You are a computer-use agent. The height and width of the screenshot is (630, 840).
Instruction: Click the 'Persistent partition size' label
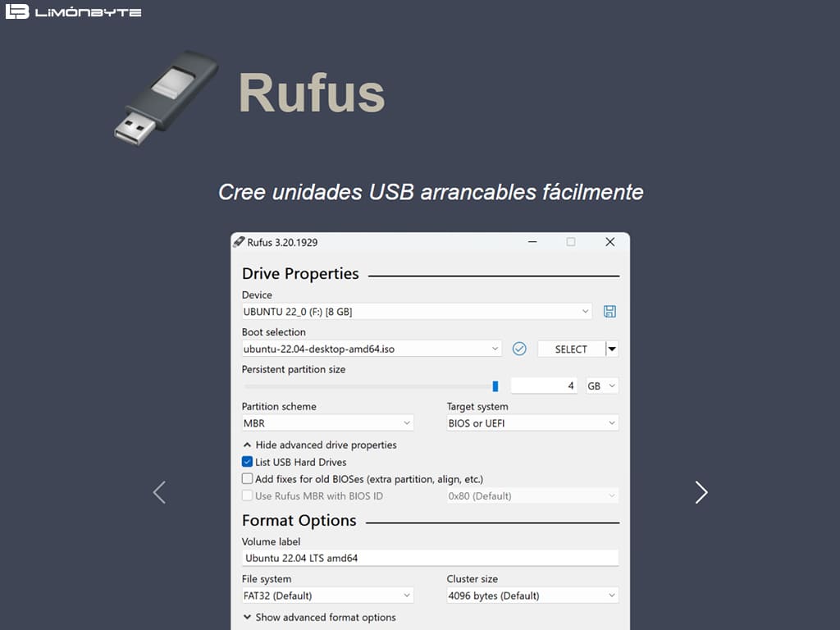coord(294,369)
